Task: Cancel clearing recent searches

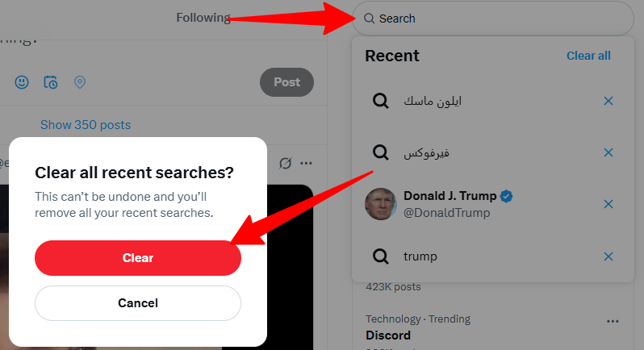Action: [138, 303]
